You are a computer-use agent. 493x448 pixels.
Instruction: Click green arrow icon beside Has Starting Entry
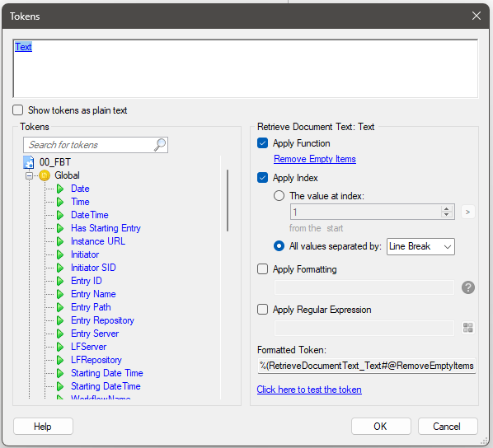pyautogui.click(x=60, y=228)
